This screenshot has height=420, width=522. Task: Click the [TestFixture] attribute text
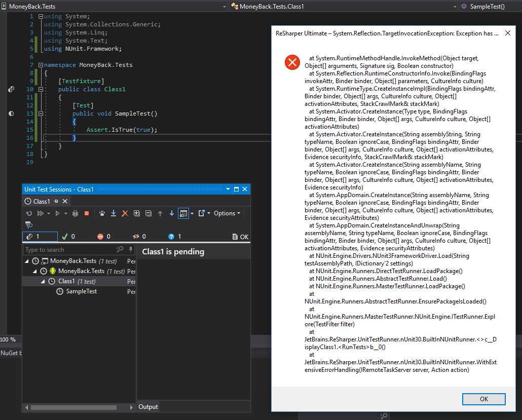pyautogui.click(x=81, y=81)
